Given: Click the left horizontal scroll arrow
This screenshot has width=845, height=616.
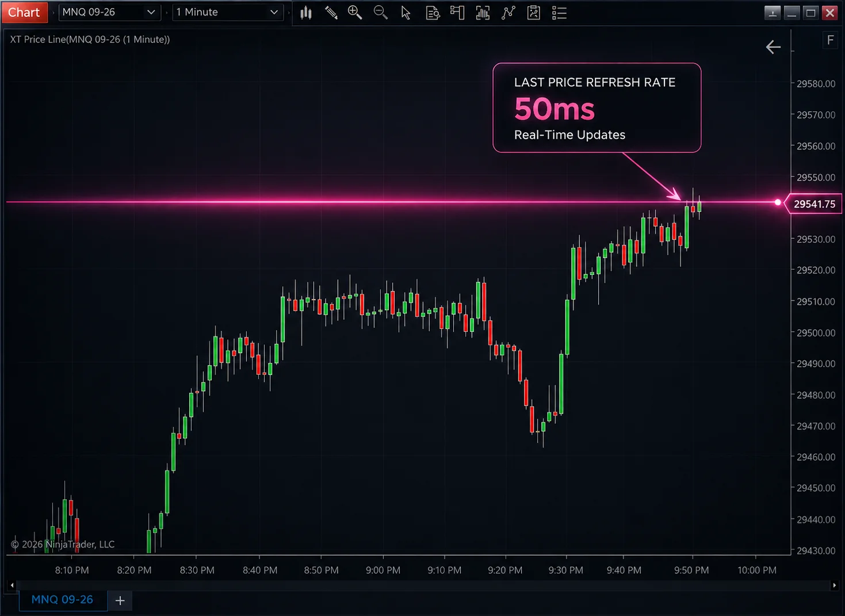Looking at the screenshot, I should point(12,586).
